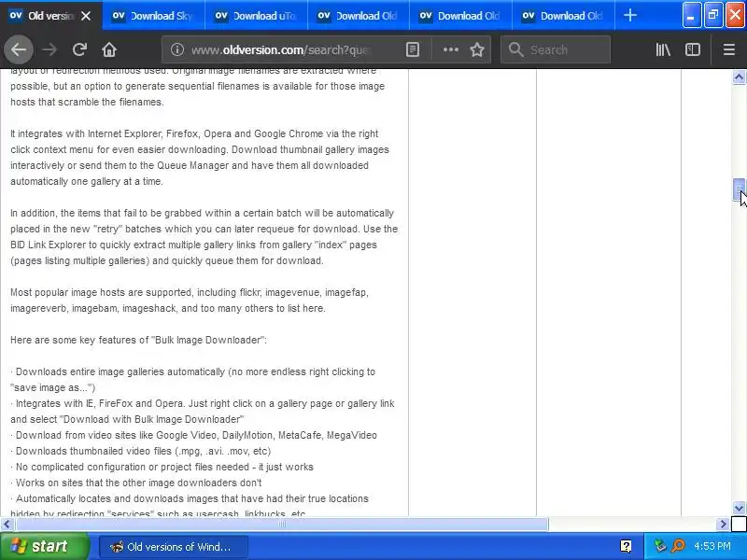Open Firefox hamburger menu
This screenshot has width=747, height=560.
pos(728,49)
